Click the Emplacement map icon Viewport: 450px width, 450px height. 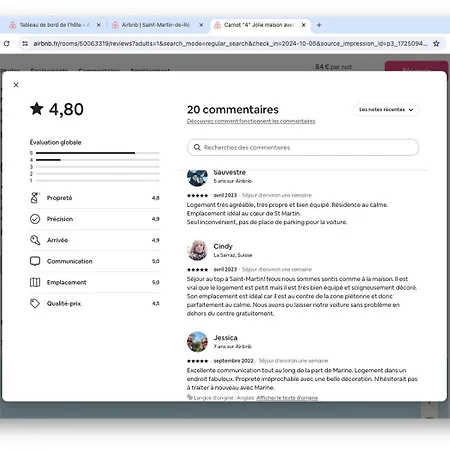(x=35, y=282)
